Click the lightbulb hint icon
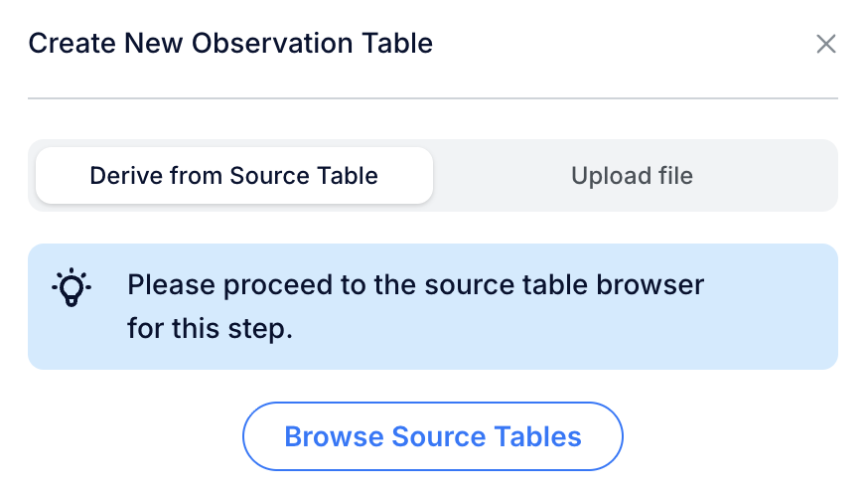The image size is (868, 493). (x=72, y=287)
